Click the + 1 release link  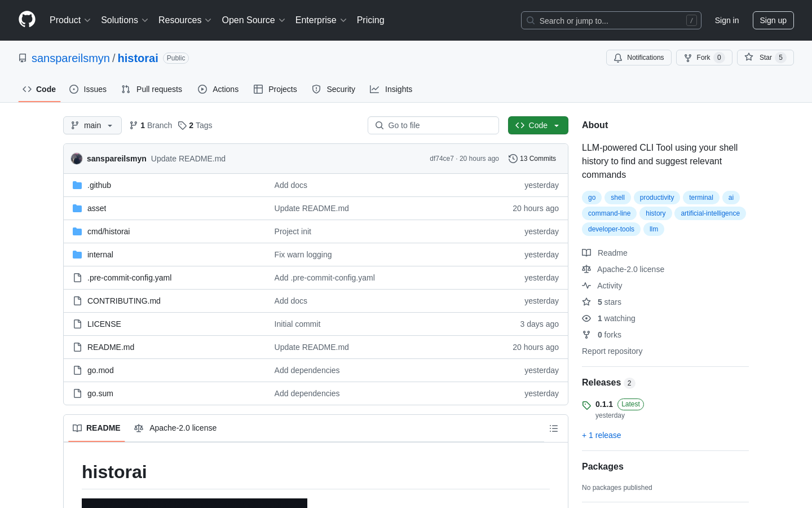click(x=601, y=435)
